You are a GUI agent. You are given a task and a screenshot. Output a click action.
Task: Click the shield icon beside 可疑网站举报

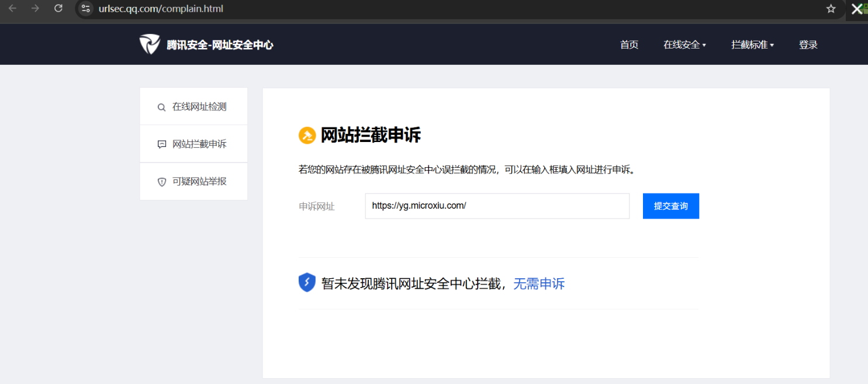tap(162, 182)
